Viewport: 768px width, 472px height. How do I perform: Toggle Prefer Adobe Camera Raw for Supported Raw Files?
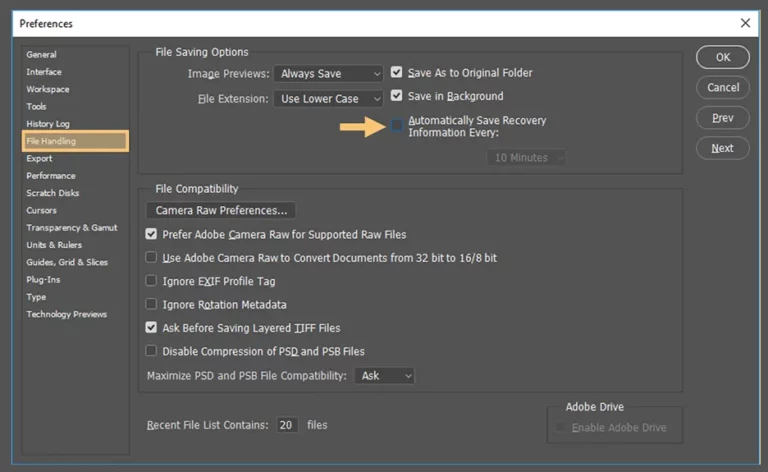pos(151,234)
